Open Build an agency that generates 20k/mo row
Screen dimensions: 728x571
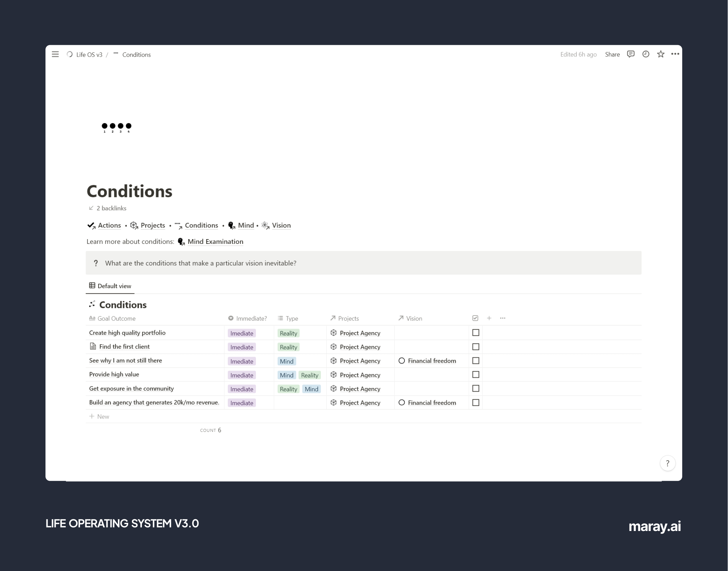pos(154,402)
